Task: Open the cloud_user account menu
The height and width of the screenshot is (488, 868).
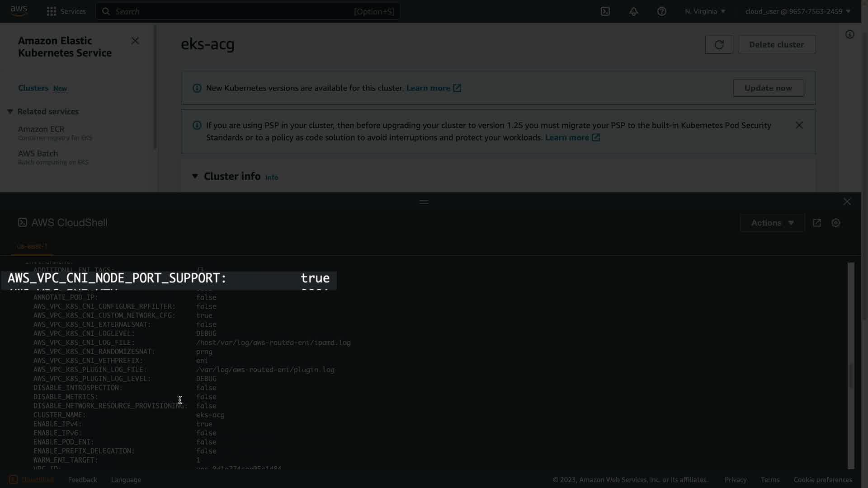Action: pos(797,11)
